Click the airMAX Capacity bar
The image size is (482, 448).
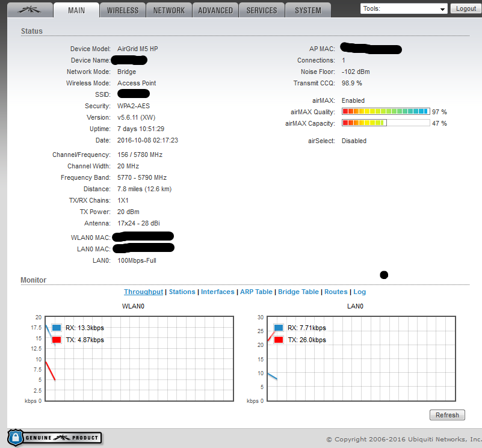tap(386, 123)
